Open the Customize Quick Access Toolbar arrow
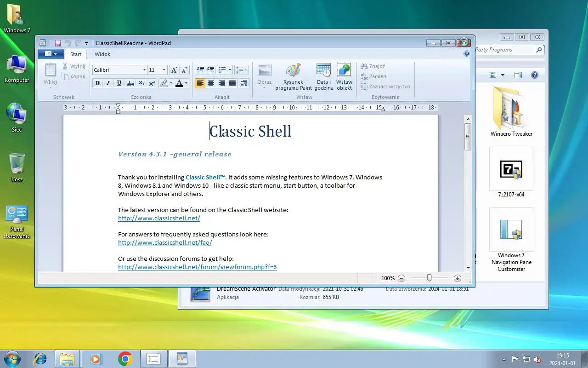Viewport: 588px width, 368px height. [86, 43]
